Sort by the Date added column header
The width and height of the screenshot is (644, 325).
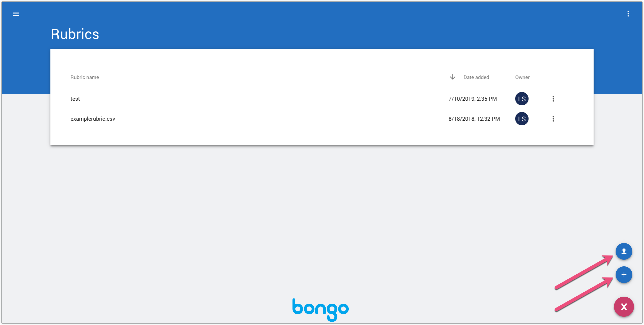coord(476,77)
